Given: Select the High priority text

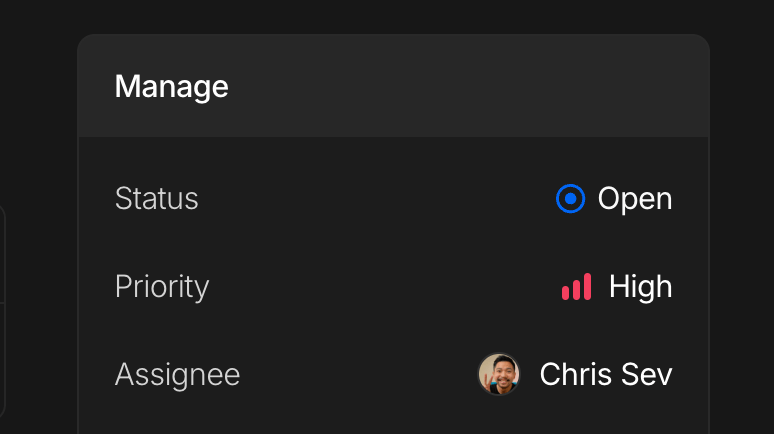Looking at the screenshot, I should pyautogui.click(x=641, y=287).
